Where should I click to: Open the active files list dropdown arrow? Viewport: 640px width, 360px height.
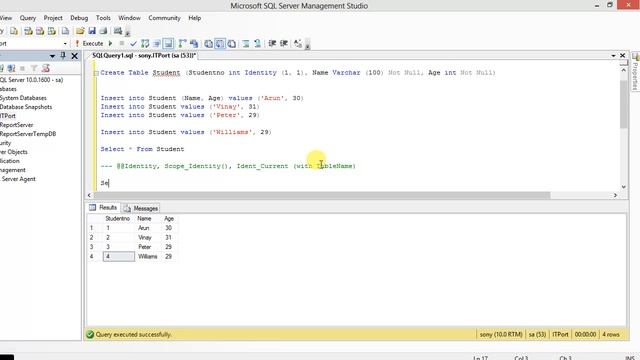[613, 56]
